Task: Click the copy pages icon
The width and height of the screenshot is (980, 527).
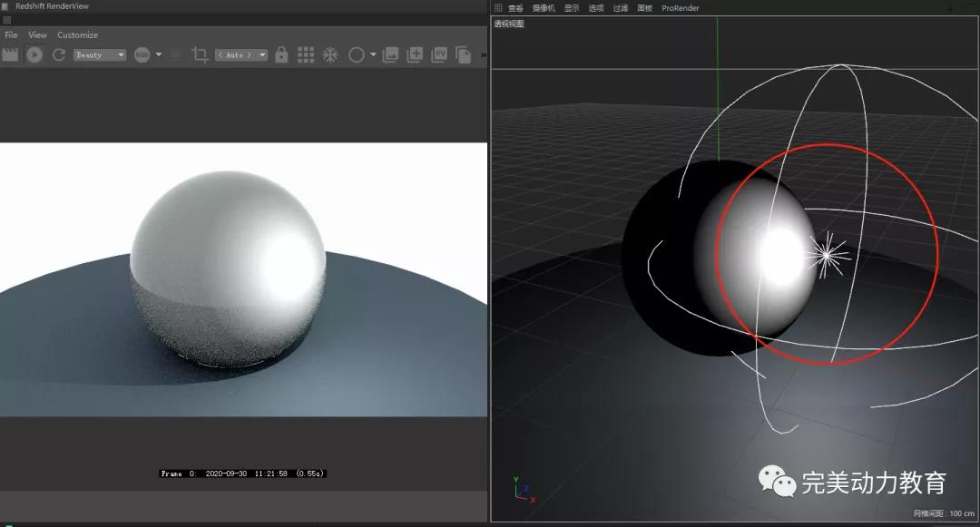Action: point(464,55)
